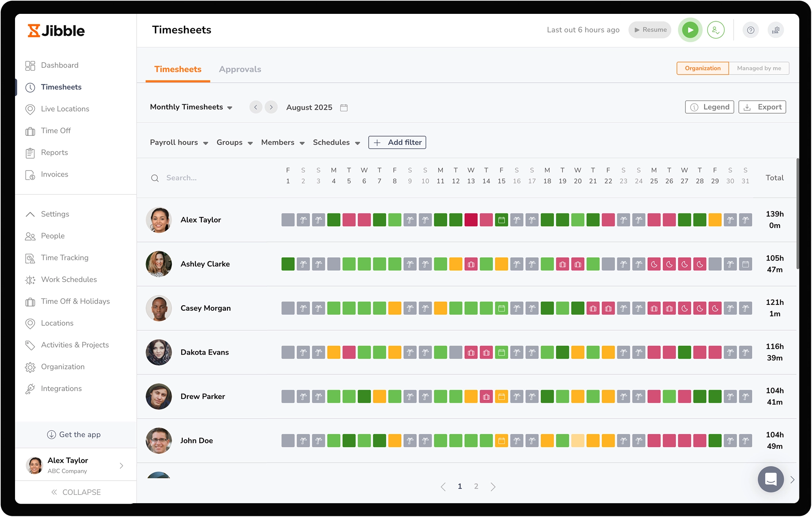Click the green clock-in play button
Image resolution: width=812 pixels, height=517 pixels.
point(690,30)
